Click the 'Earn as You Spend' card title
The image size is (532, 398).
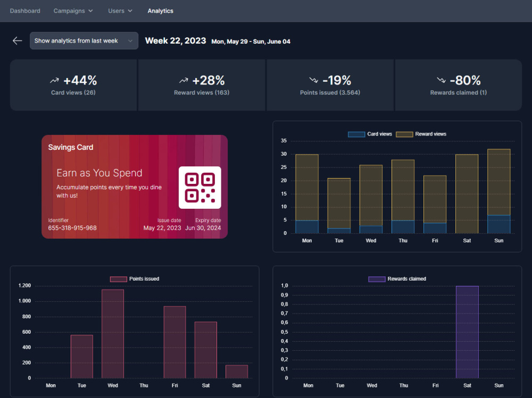point(99,173)
